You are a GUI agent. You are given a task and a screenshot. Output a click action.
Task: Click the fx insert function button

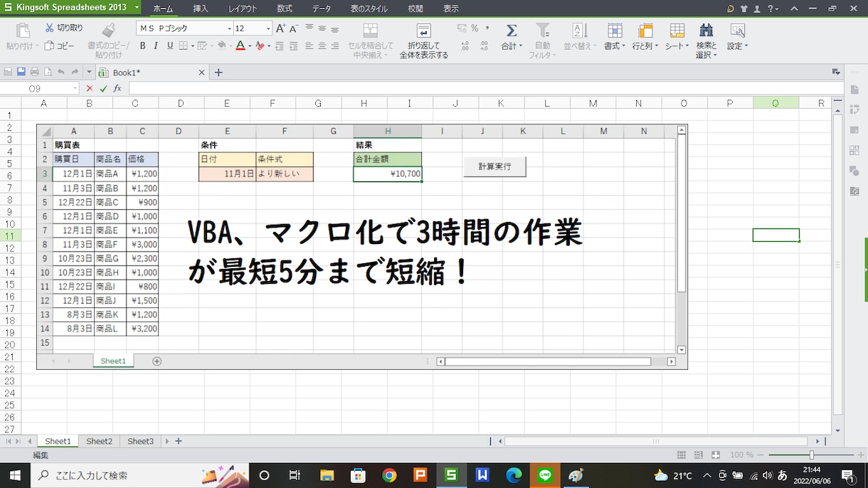(x=117, y=88)
